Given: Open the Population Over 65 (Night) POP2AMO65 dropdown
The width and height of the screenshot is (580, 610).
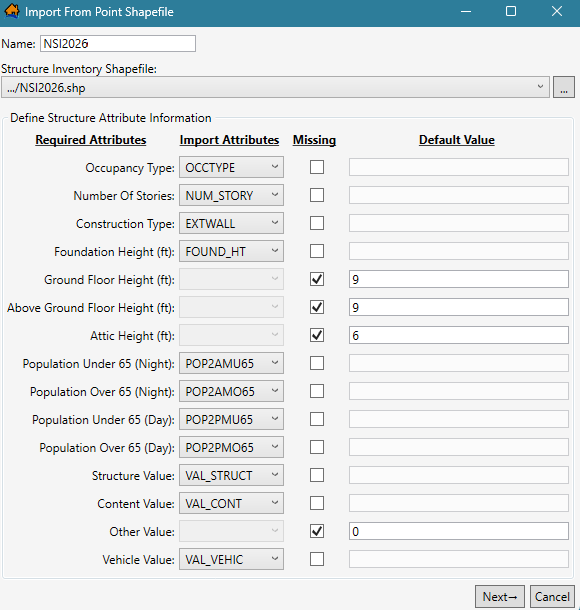Looking at the screenshot, I should coord(231,391).
